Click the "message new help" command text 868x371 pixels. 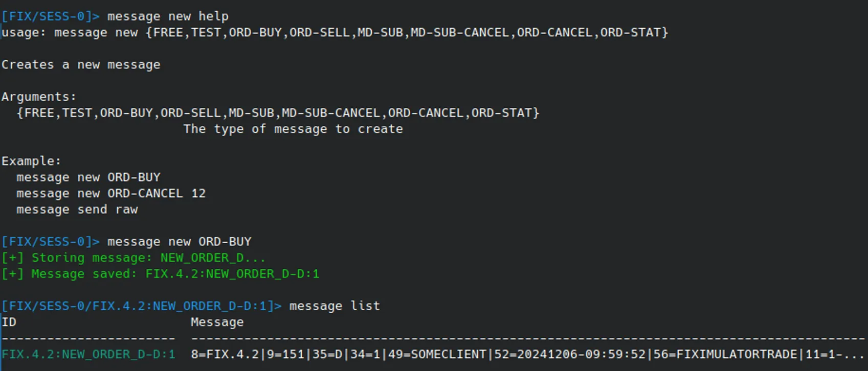[168, 16]
